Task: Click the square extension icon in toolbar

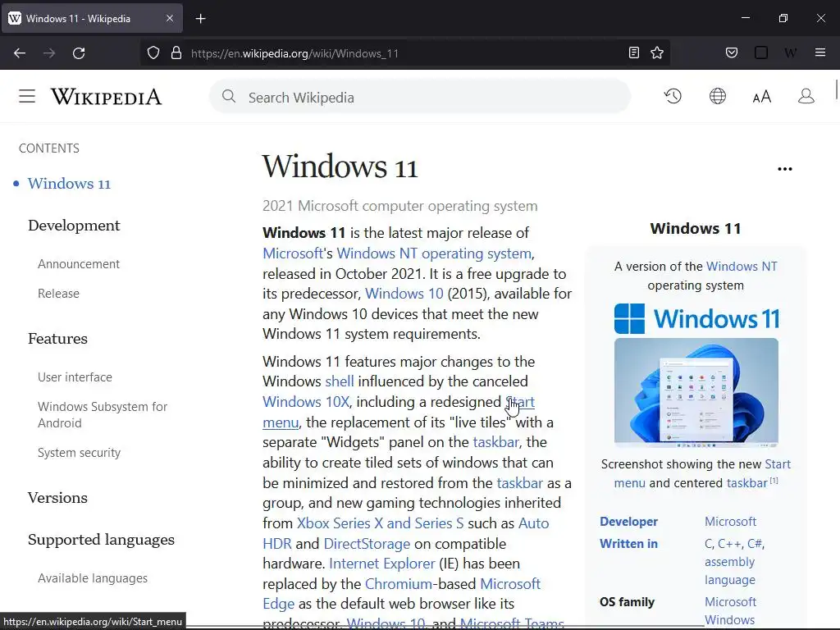Action: [x=761, y=52]
